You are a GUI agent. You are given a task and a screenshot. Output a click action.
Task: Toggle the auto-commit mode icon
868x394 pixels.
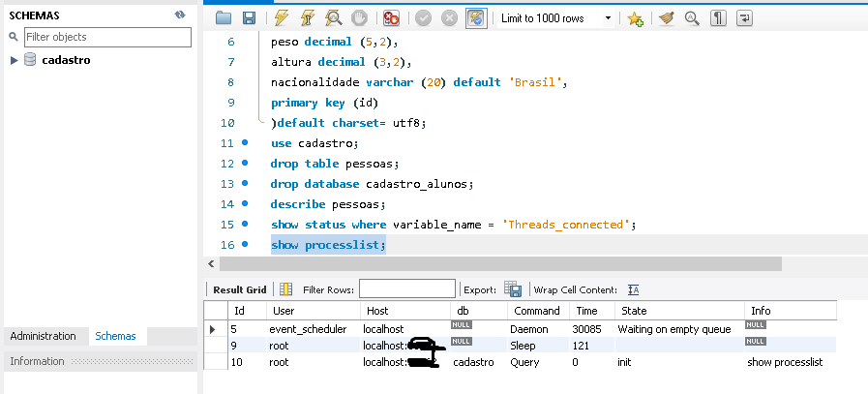click(475, 18)
